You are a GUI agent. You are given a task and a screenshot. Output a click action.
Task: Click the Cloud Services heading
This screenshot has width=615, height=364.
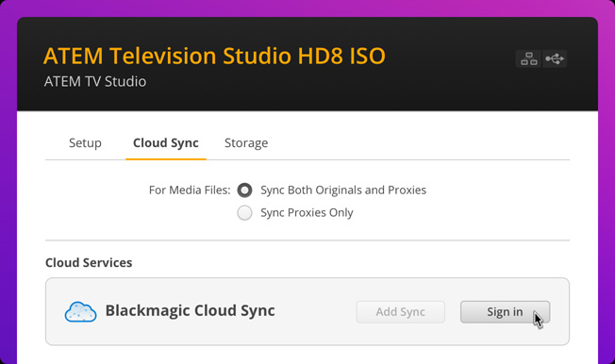pos(89,262)
